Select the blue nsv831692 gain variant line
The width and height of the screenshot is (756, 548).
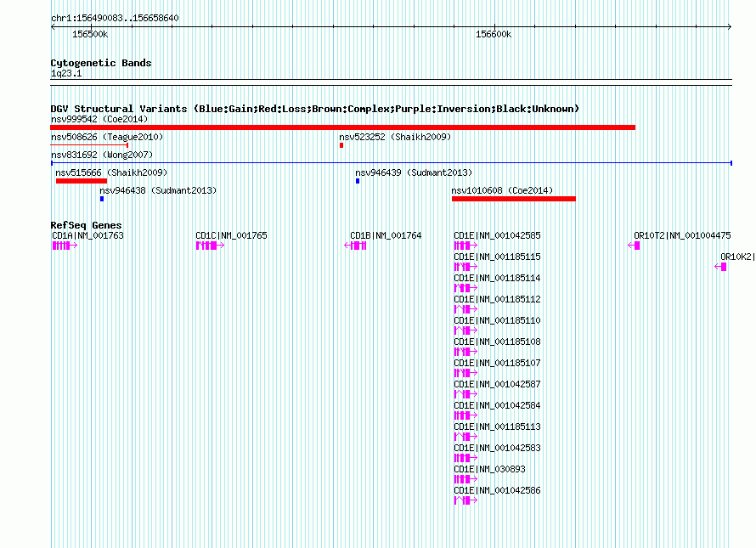pos(392,163)
